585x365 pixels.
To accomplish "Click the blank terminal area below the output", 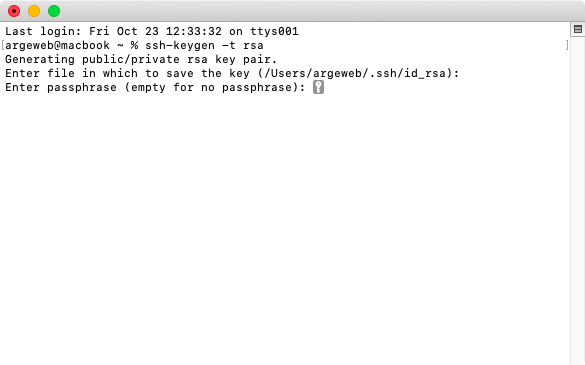I will [285, 228].
